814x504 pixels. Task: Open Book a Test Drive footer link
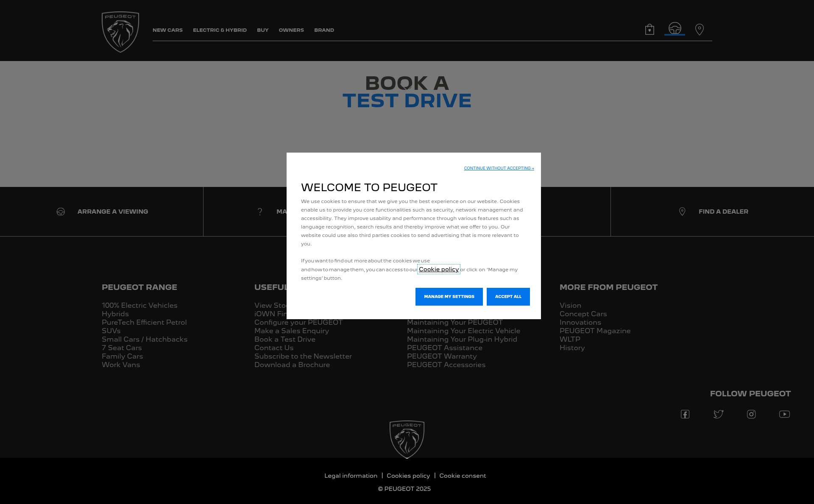click(285, 339)
